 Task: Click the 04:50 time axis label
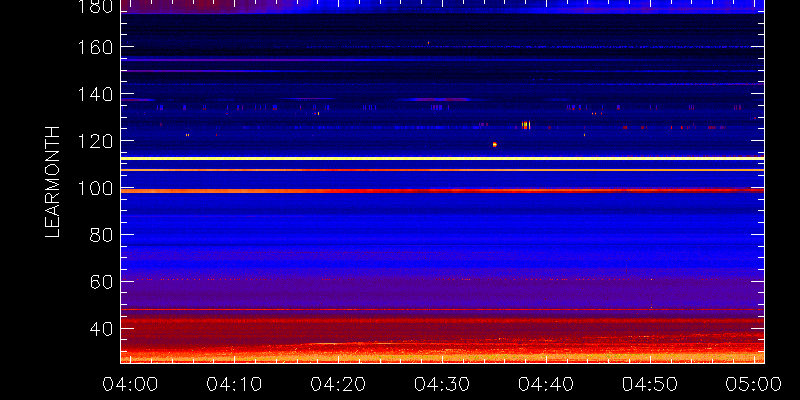click(x=650, y=384)
